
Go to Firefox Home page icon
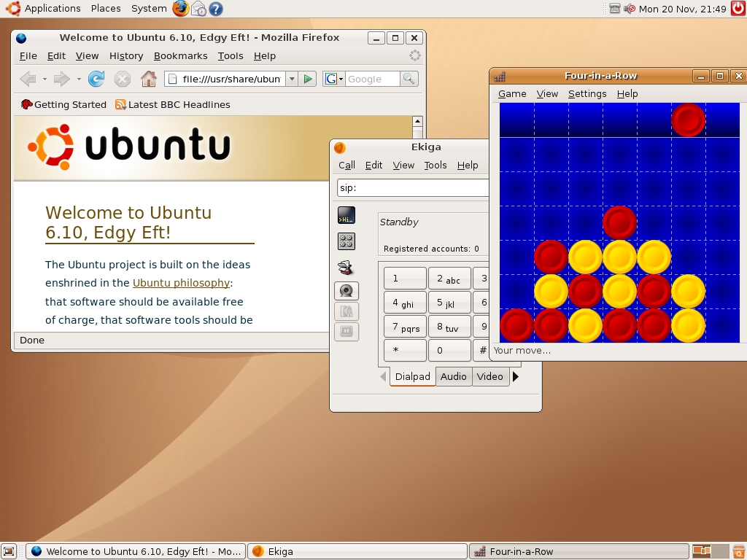[149, 79]
